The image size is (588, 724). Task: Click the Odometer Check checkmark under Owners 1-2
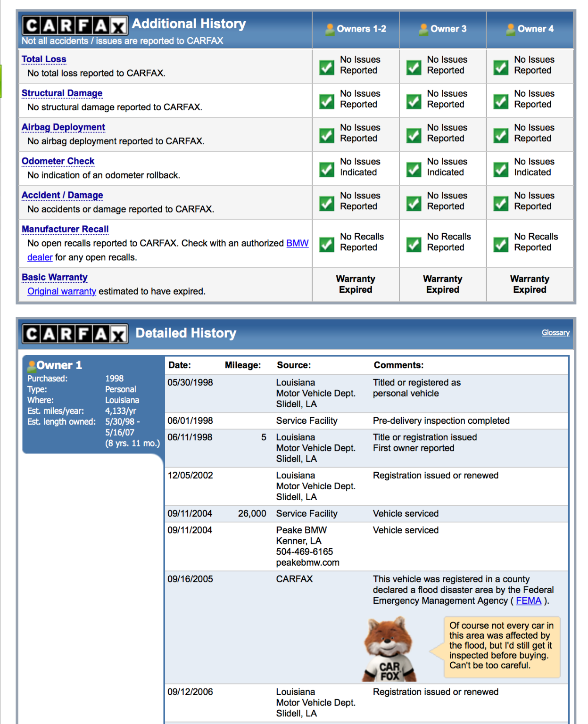tap(327, 169)
